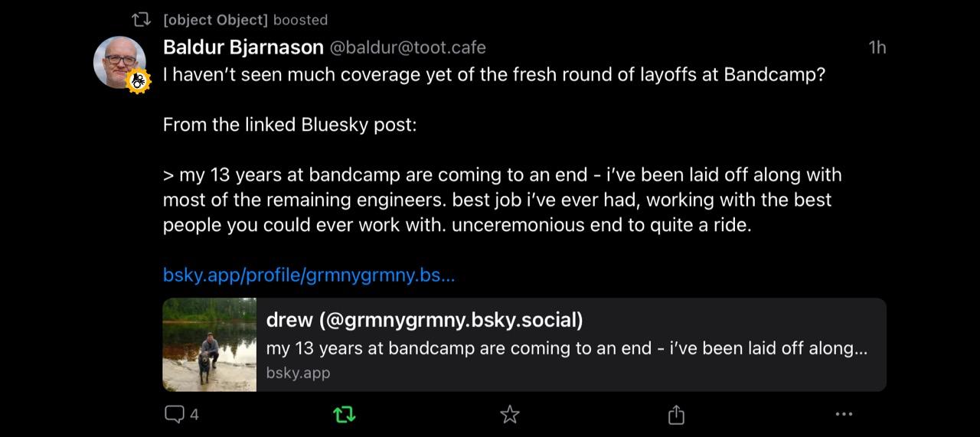Follow the bsky.app/profile/grmnygrmny blue link

click(309, 276)
